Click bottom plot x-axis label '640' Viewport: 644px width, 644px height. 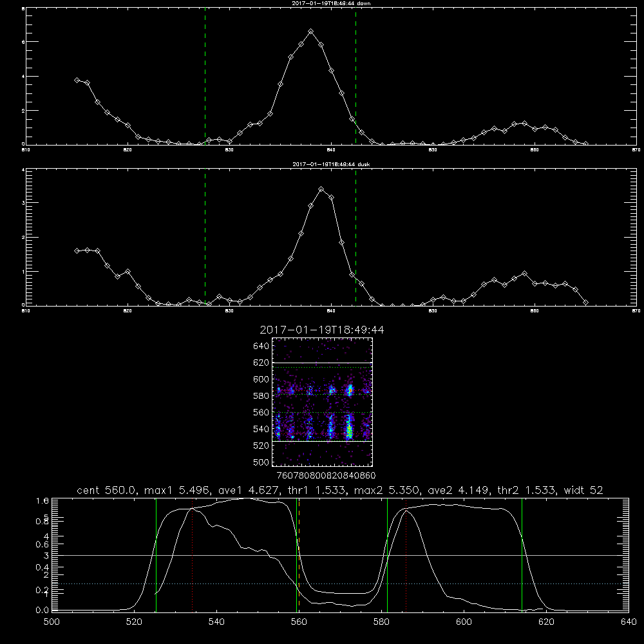[x=629, y=622]
